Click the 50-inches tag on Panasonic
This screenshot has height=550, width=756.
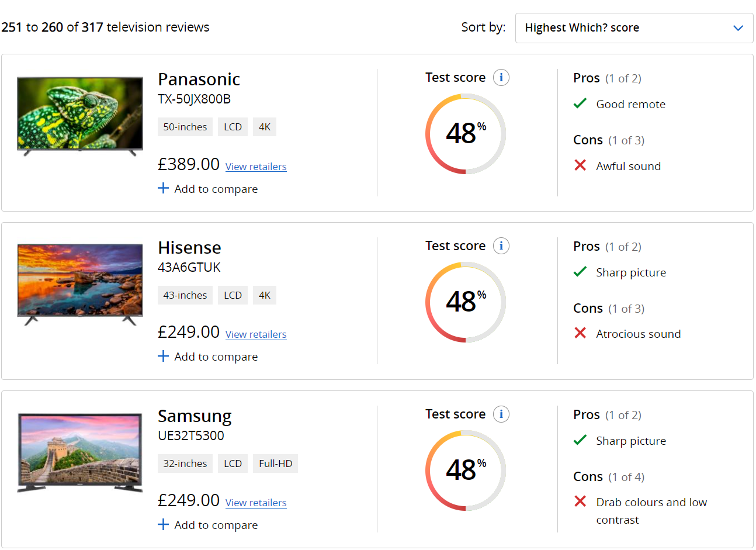pyautogui.click(x=185, y=127)
